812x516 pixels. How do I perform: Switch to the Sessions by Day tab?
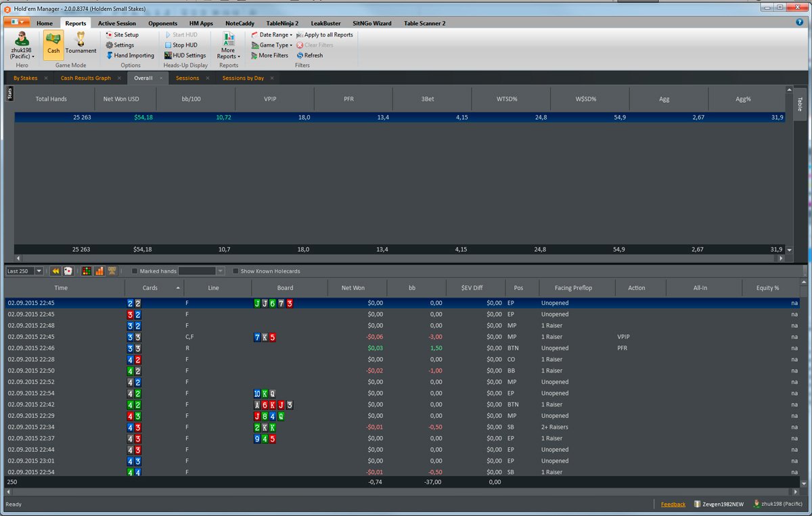click(243, 78)
